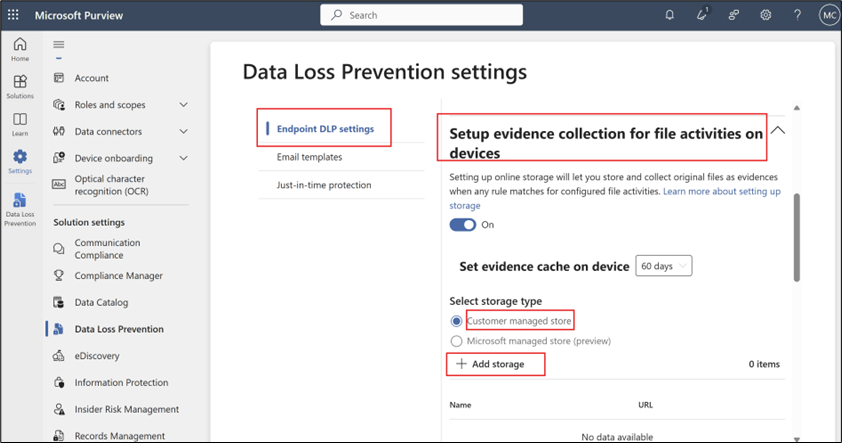
Task: Click the Compliance Manager trophy icon
Action: pyautogui.click(x=59, y=275)
